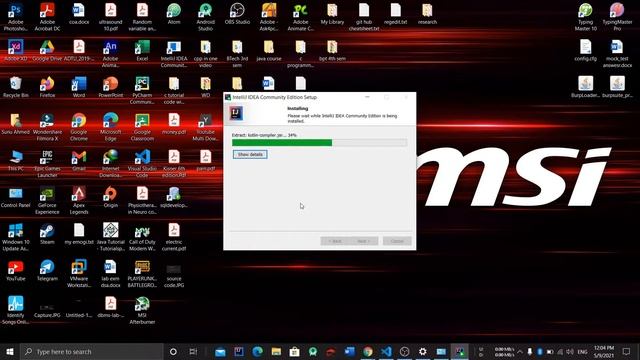Select the MSI Afterburner desktop shortcut
Image resolution: width=640 pixels, height=360 pixels.
click(142, 310)
